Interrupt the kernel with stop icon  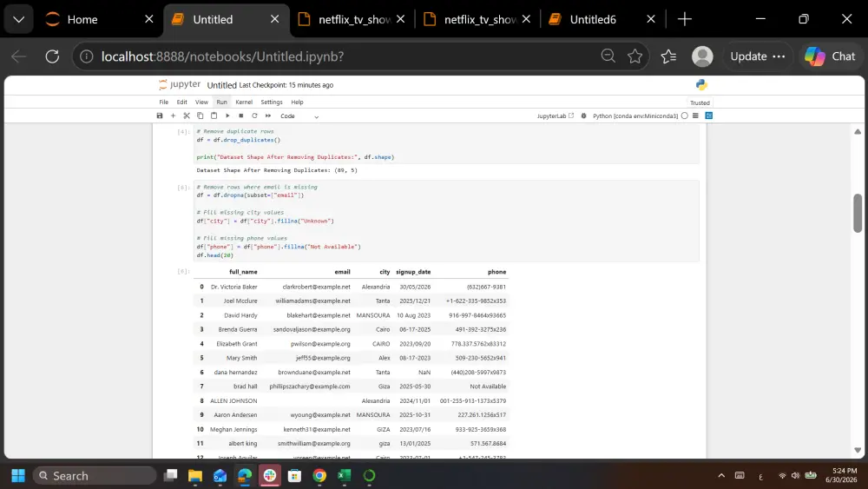[x=240, y=116]
